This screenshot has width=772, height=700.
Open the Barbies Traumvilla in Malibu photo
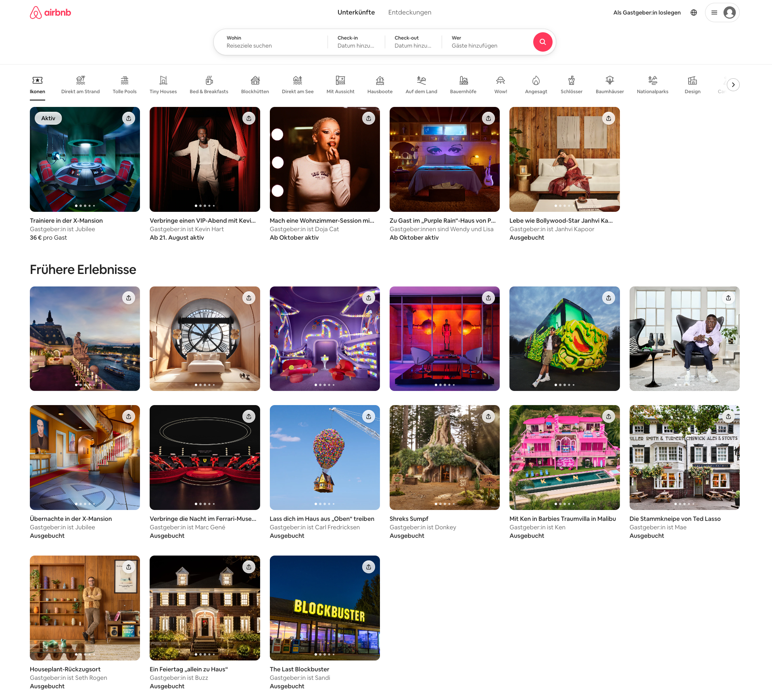click(x=564, y=458)
